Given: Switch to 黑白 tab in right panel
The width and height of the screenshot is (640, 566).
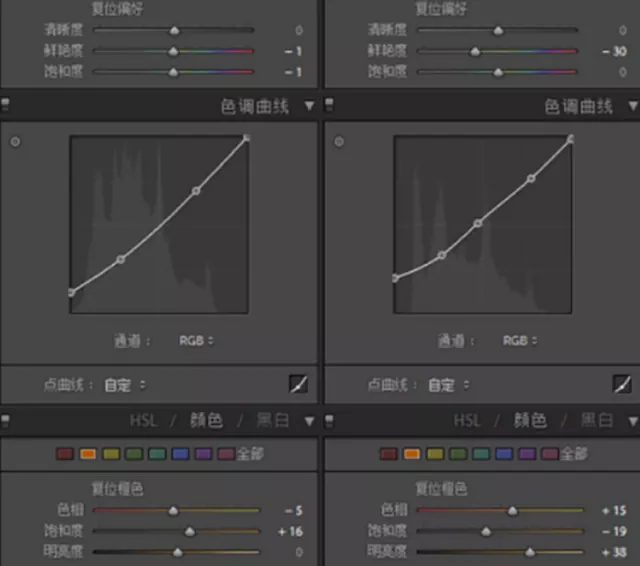Looking at the screenshot, I should pyautogui.click(x=596, y=420).
